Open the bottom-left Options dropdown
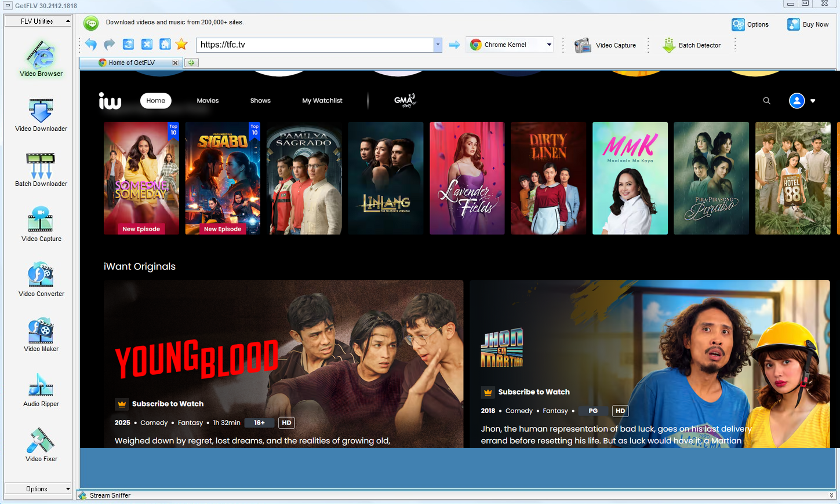This screenshot has width=840, height=504. pyautogui.click(x=38, y=489)
